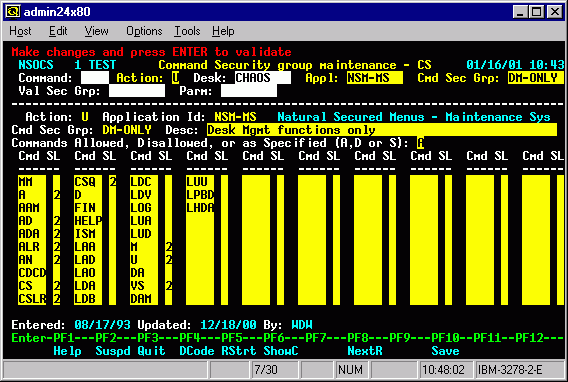
Task: Click the Quit PF3 label
Action: (151, 351)
